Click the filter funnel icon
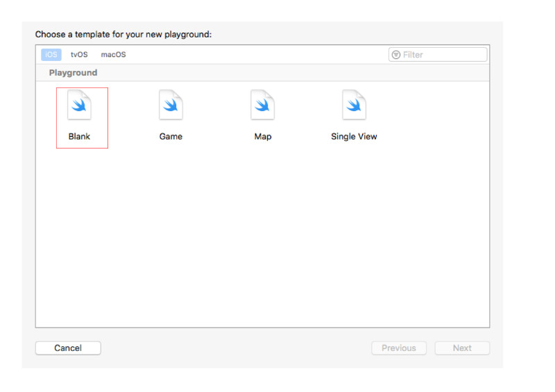The width and height of the screenshot is (555, 392). click(396, 55)
